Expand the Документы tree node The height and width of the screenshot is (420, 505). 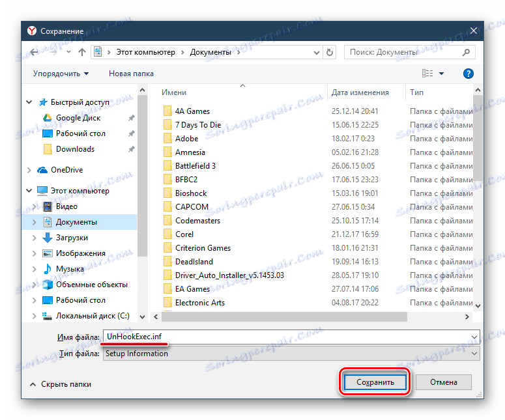35,222
